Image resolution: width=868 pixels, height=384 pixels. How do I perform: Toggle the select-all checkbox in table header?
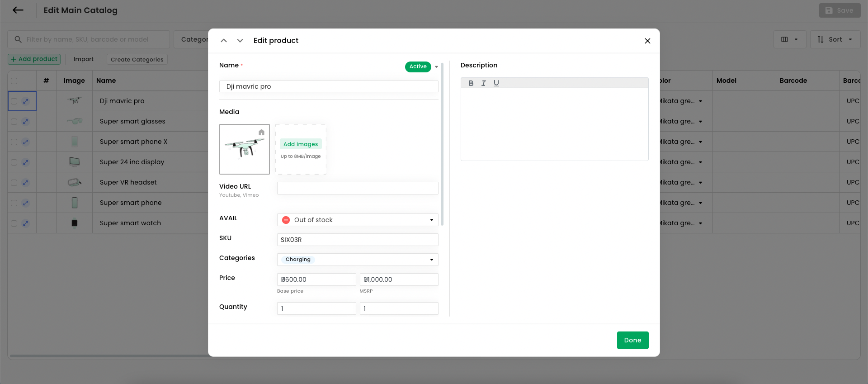[x=14, y=81]
